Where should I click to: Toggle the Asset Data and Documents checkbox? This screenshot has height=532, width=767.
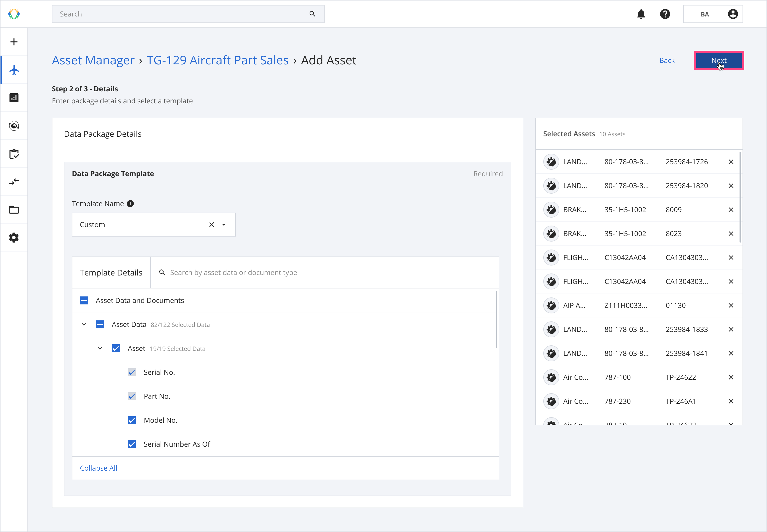[x=84, y=301]
